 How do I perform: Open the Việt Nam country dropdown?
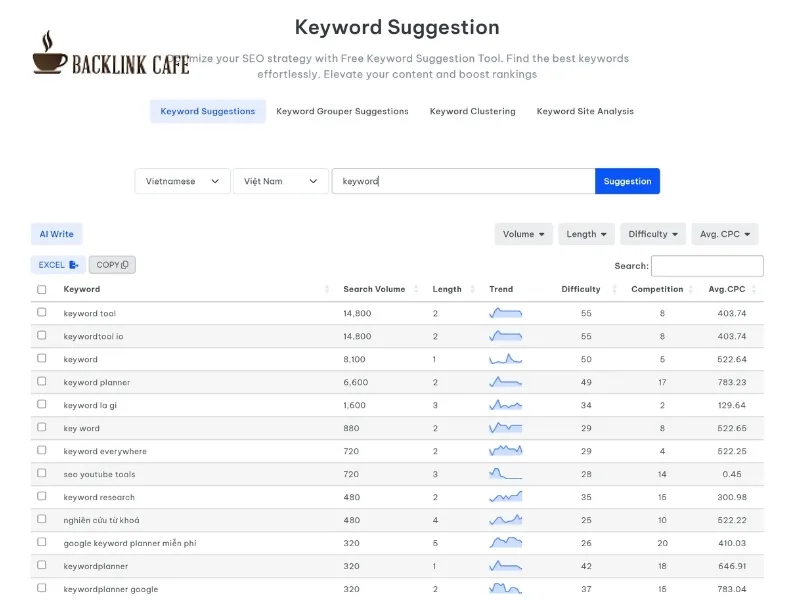click(x=281, y=181)
